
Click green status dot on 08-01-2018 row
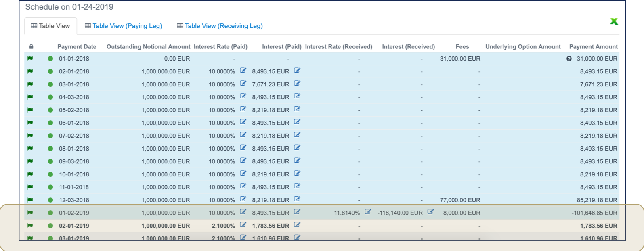pyautogui.click(x=50, y=149)
